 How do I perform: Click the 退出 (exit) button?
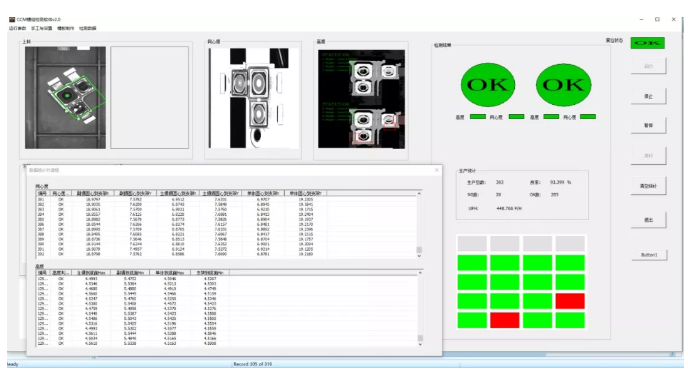click(x=648, y=219)
